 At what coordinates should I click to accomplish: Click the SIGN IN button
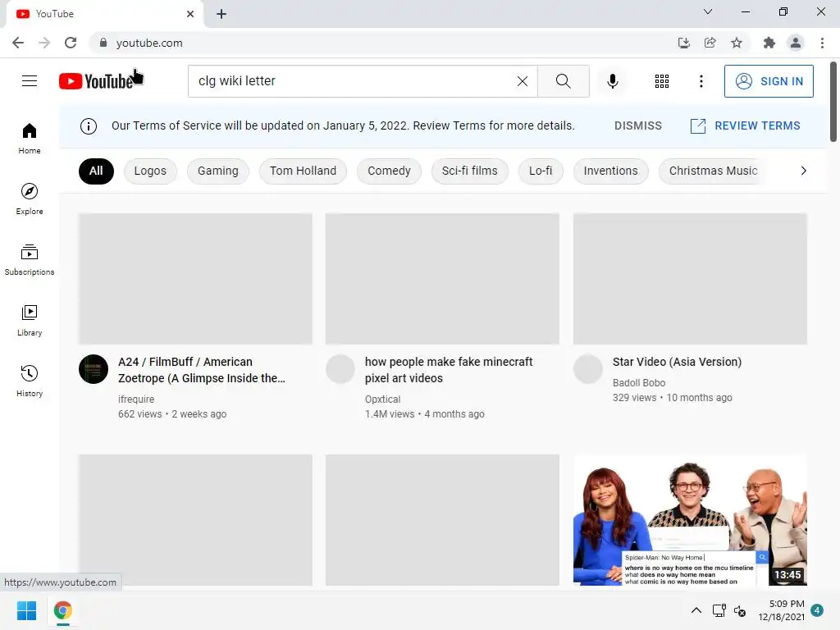(769, 81)
